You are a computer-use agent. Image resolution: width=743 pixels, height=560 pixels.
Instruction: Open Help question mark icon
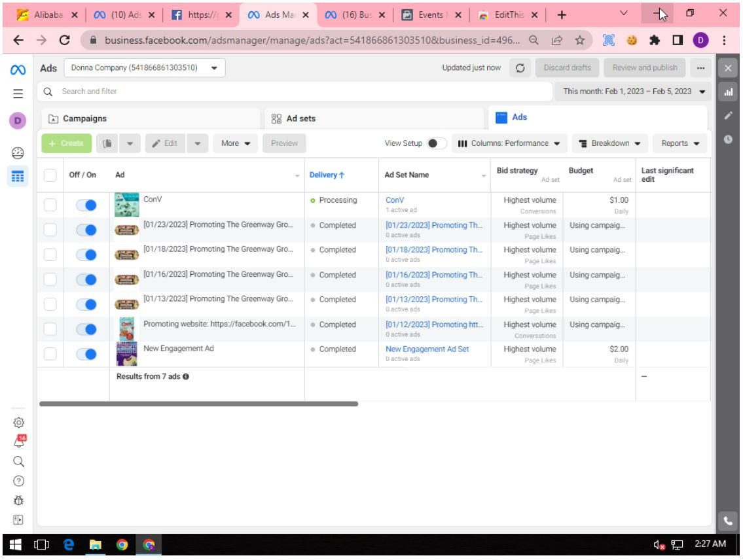[18, 481]
